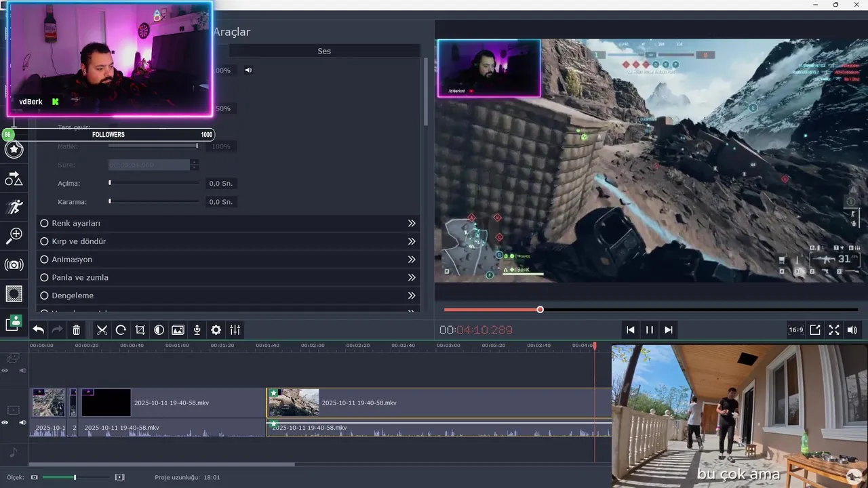Undo the last edit

pyautogui.click(x=39, y=330)
